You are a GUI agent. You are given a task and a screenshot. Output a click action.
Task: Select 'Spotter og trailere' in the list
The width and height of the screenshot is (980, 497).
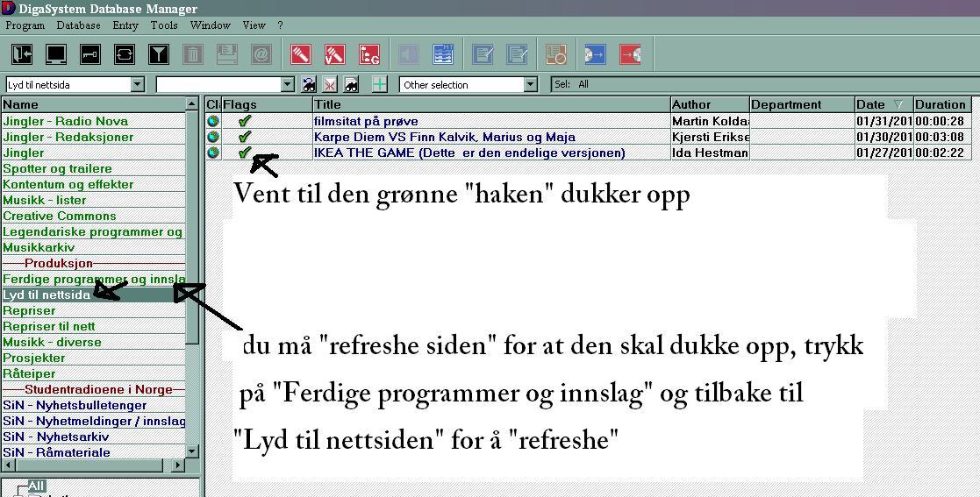[x=94, y=168]
